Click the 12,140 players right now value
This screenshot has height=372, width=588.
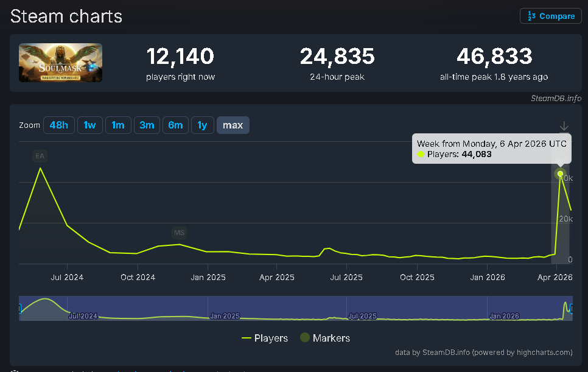[180, 56]
